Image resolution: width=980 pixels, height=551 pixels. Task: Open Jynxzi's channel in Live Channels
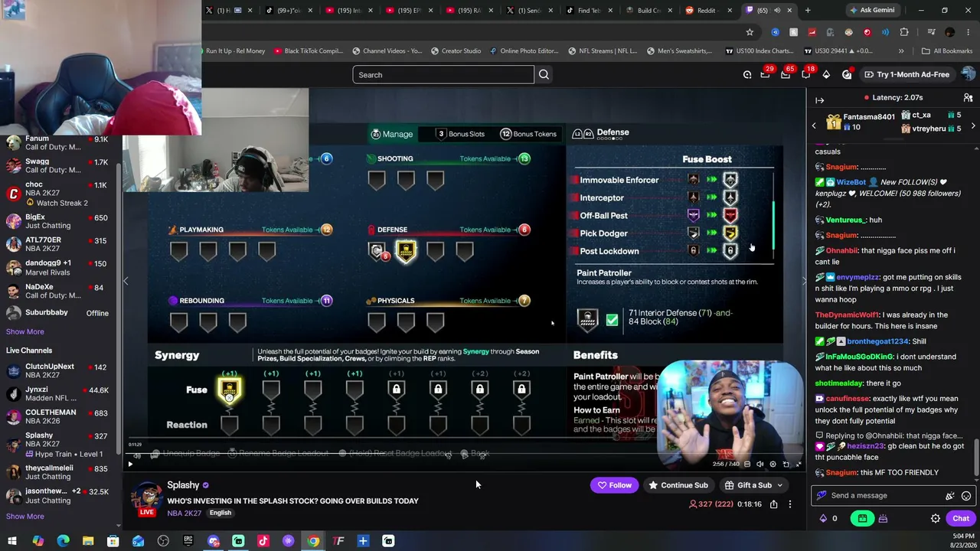(58, 394)
